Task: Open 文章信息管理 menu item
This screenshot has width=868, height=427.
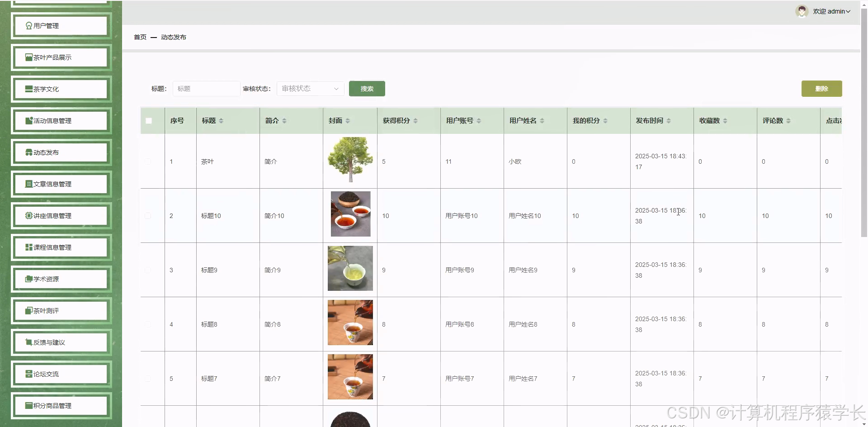Action: [x=61, y=184]
